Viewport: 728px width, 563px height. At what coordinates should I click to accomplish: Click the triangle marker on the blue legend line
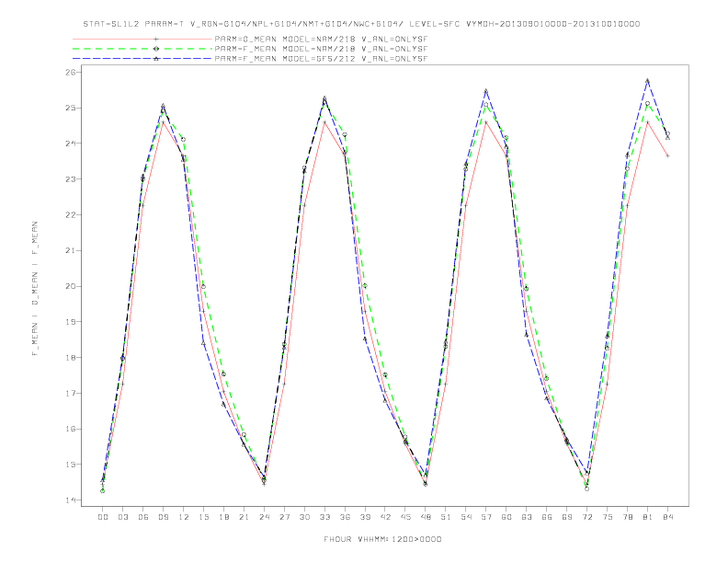point(156,59)
